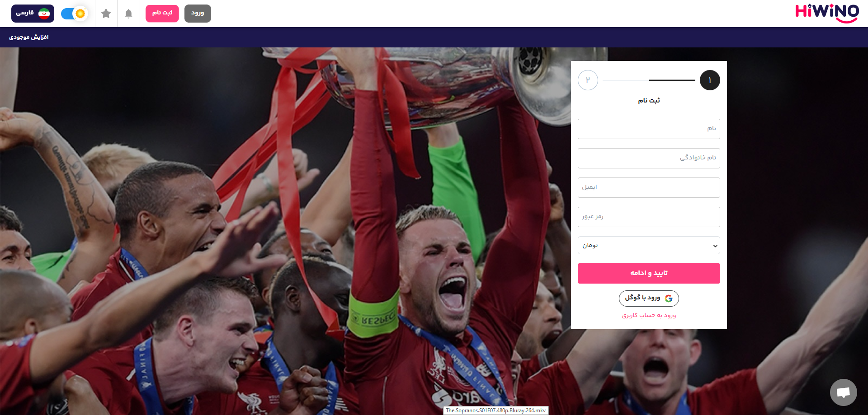Click the ورود login button

[x=198, y=14]
